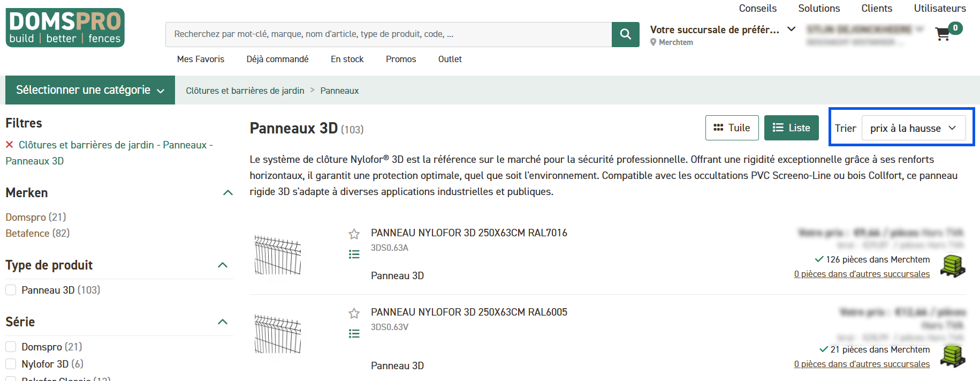Tick the Panneau 3D (103) checkbox

11,290
